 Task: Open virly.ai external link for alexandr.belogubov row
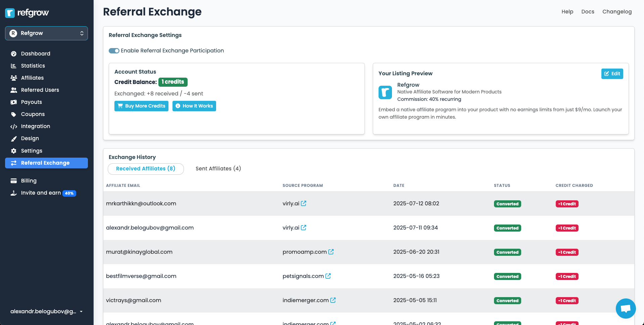(303, 228)
